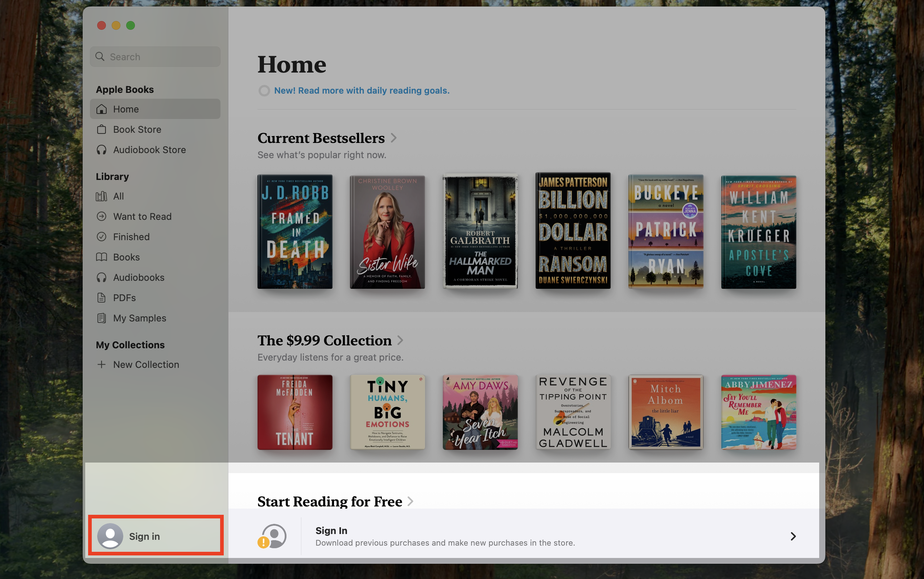Viewport: 924px width, 579px height.
Task: Open The Hallmarked Man book cover
Action: (x=480, y=231)
